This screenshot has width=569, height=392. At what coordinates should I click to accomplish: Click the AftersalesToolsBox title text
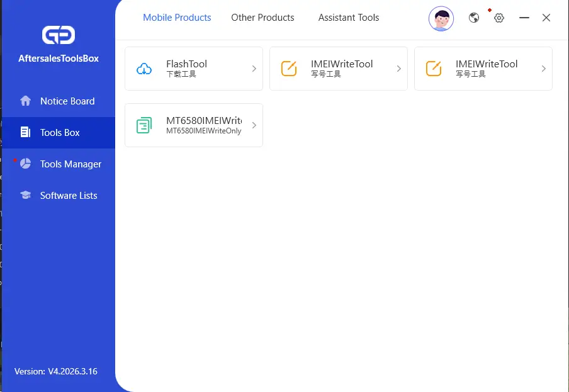tap(59, 59)
